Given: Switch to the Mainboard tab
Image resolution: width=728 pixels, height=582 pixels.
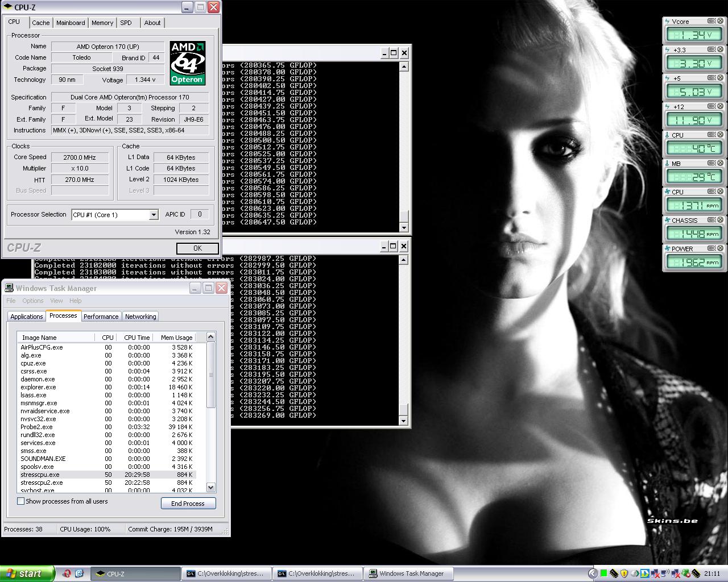Looking at the screenshot, I should pyautogui.click(x=71, y=23).
